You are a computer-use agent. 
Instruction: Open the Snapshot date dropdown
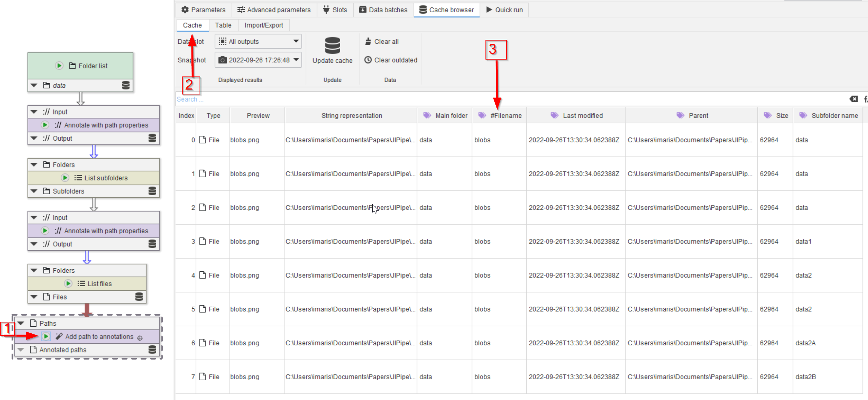(x=258, y=60)
